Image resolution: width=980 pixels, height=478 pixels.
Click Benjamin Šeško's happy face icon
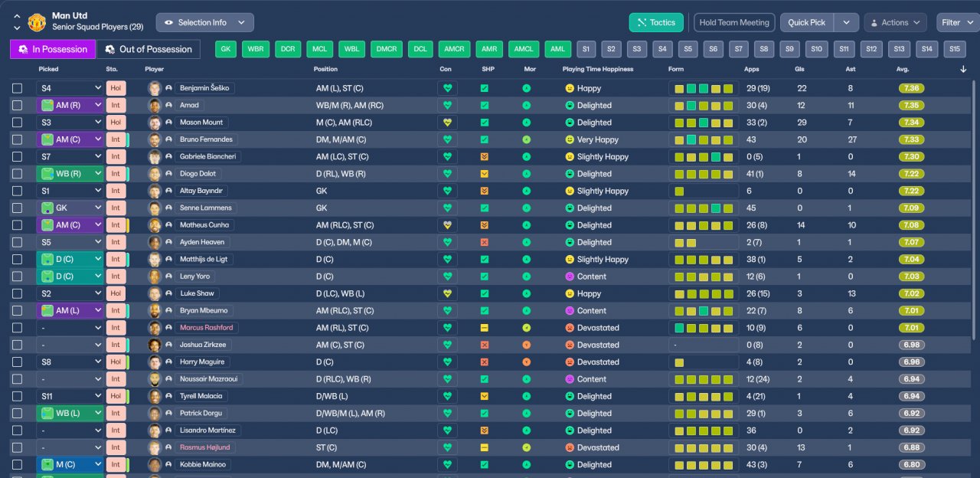point(570,88)
